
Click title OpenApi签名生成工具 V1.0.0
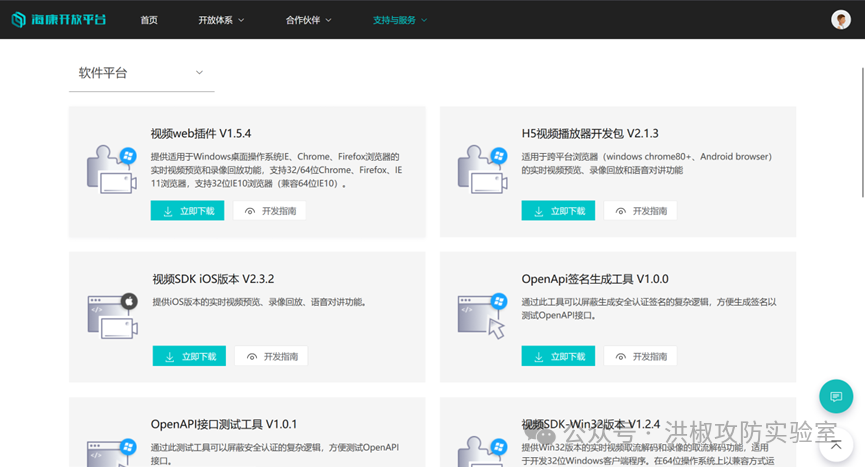[595, 279]
